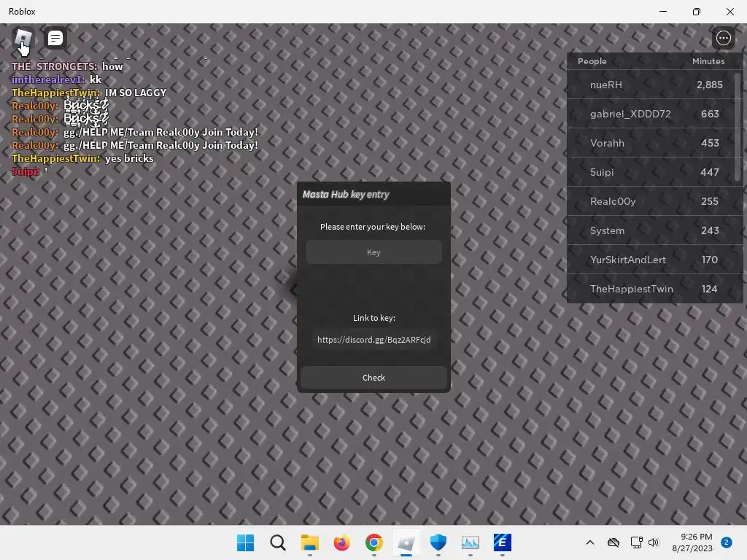The height and width of the screenshot is (560, 747).
Task: Minimize the Roblox window
Action: 663,12
